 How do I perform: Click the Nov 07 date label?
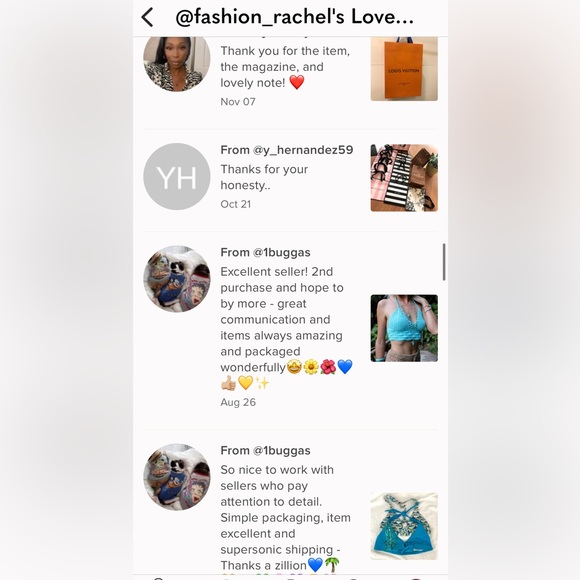click(238, 102)
